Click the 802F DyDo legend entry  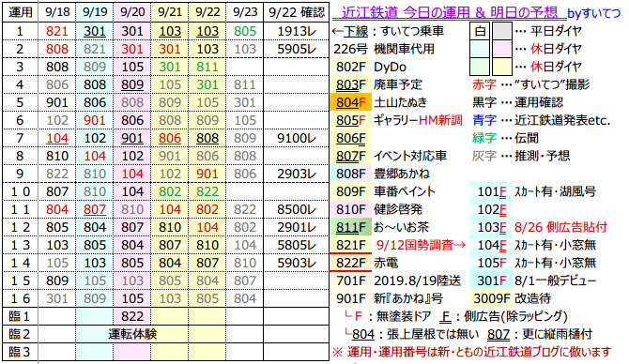pyautogui.click(x=371, y=67)
